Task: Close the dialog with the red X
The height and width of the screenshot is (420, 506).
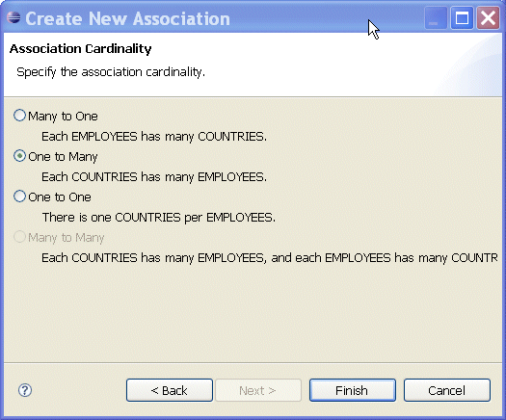Action: click(x=489, y=18)
